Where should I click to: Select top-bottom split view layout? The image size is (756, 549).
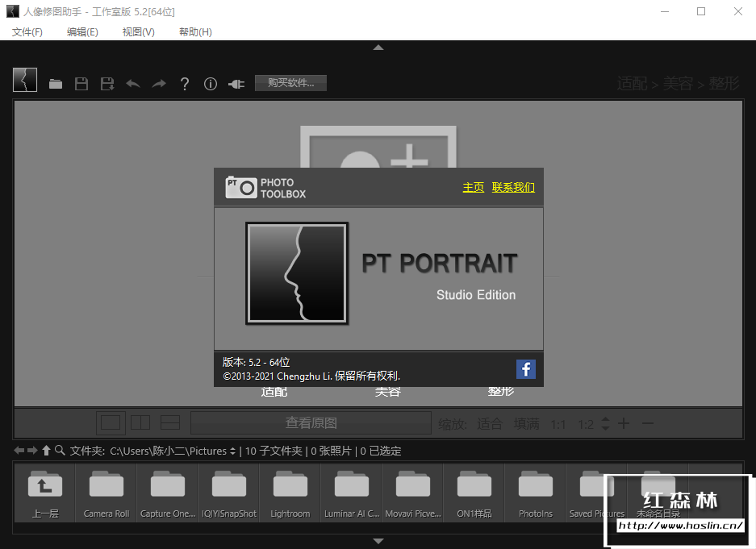[x=170, y=422]
